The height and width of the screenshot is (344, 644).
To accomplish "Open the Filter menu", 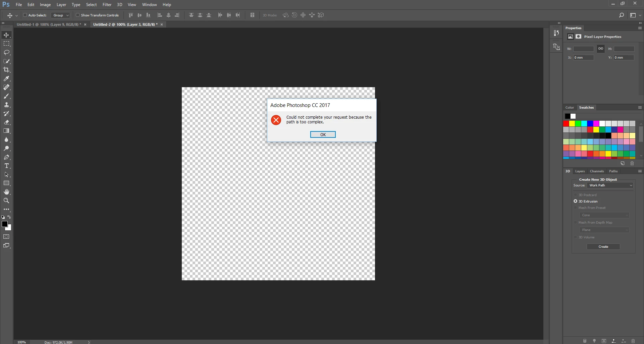I will [107, 5].
